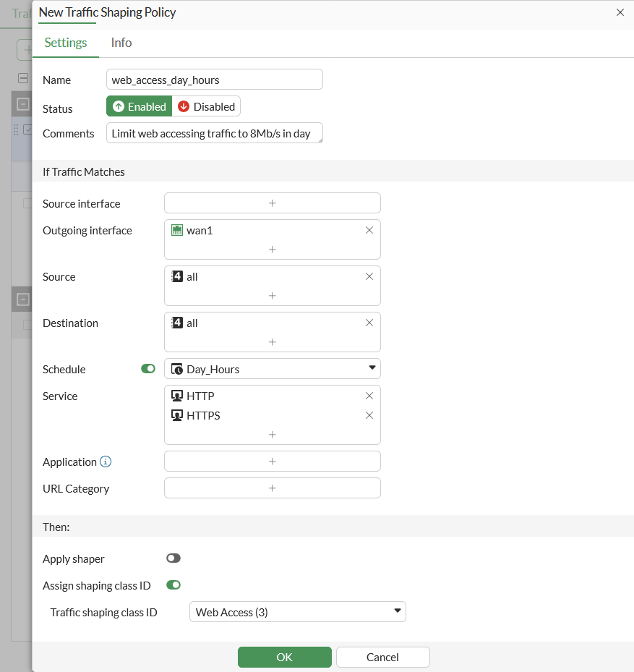The width and height of the screenshot is (634, 672).
Task: Remove HTTPS from Service list
Action: (369, 415)
